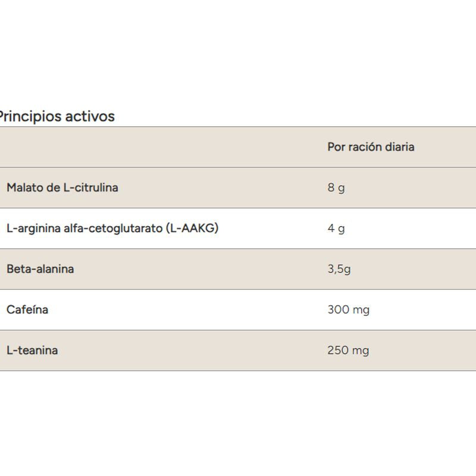Select the 4 g dosage value

coord(336,228)
